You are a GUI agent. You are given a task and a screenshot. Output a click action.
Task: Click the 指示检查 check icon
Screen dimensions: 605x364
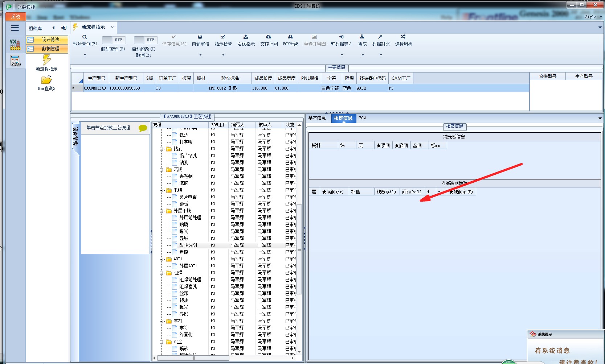pos(223,37)
